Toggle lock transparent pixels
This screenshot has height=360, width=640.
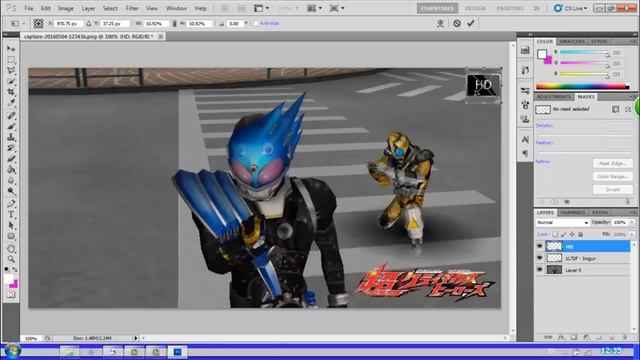555,234
